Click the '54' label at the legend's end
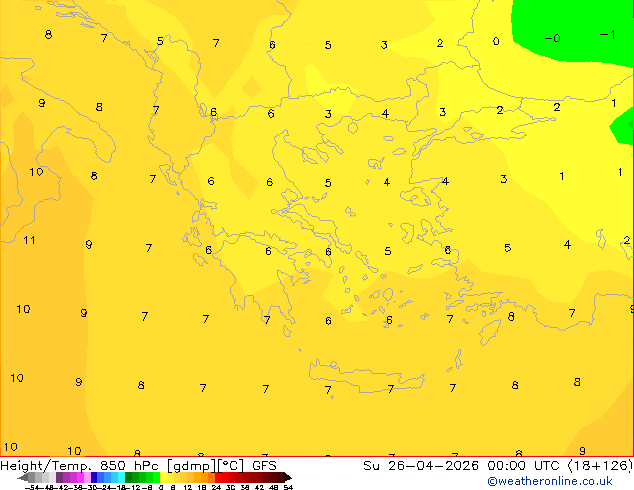This screenshot has height=490, width=634. click(288, 487)
